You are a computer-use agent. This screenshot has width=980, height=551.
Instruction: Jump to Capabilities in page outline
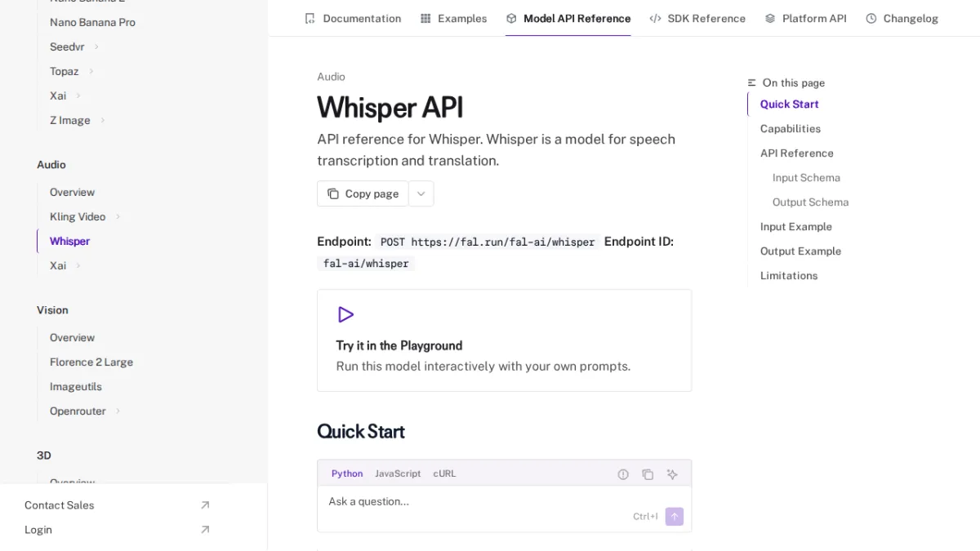(791, 128)
